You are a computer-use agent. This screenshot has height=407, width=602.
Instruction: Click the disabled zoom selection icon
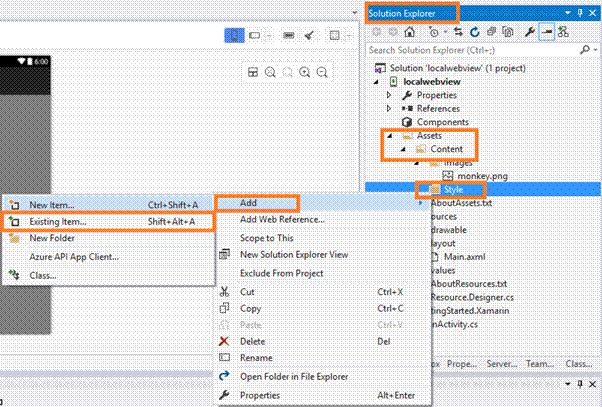pyautogui.click(x=288, y=72)
